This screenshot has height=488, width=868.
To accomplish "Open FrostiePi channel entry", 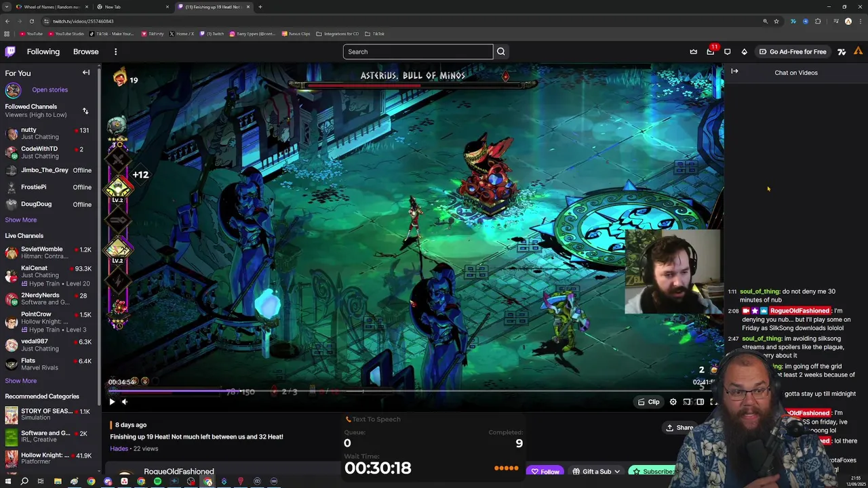I will (47, 187).
